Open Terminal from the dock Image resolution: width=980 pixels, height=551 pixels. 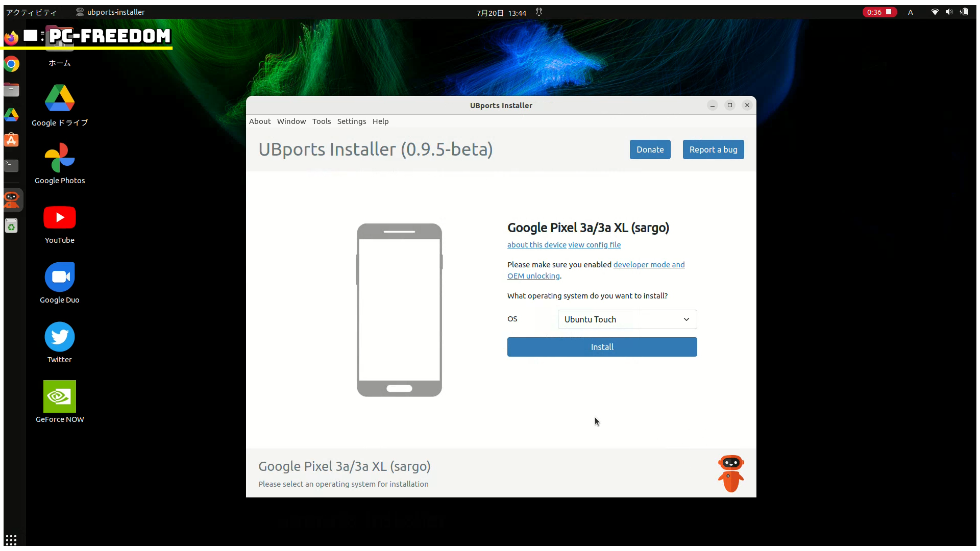11,165
